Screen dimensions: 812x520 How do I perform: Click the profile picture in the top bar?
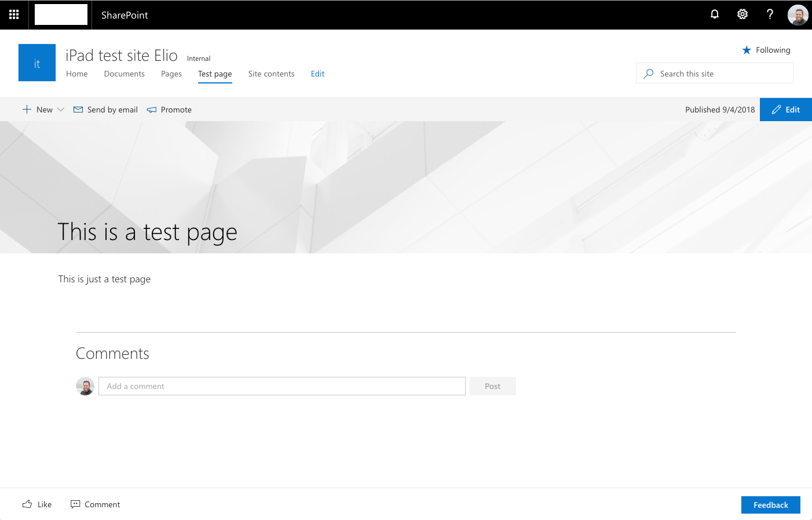pos(798,14)
